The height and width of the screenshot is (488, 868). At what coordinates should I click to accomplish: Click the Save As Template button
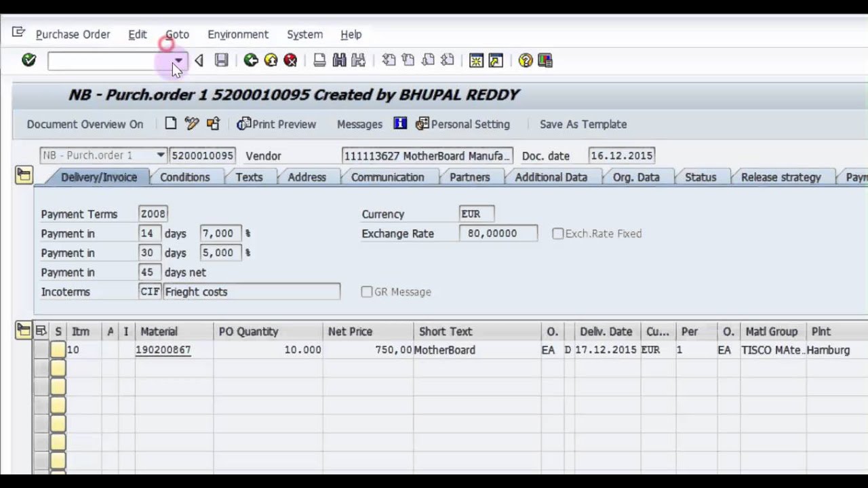[x=583, y=124]
